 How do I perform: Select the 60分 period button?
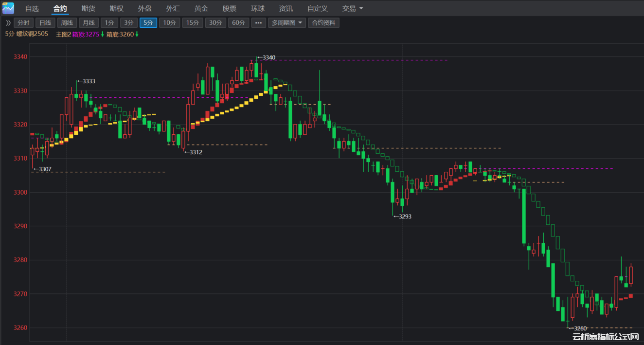[x=238, y=23]
